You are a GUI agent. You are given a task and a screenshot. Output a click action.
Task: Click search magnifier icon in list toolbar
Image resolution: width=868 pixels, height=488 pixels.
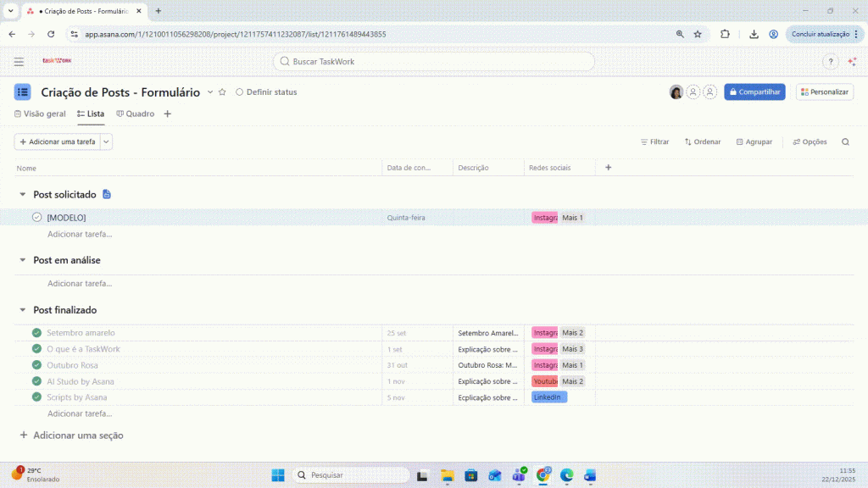tap(845, 142)
